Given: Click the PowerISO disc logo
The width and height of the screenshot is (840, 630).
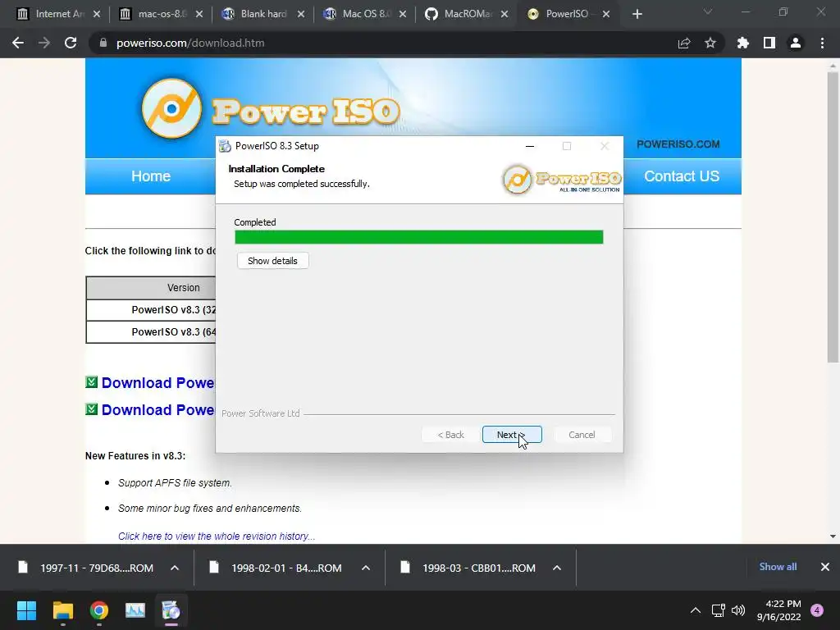Looking at the screenshot, I should pos(171,109).
